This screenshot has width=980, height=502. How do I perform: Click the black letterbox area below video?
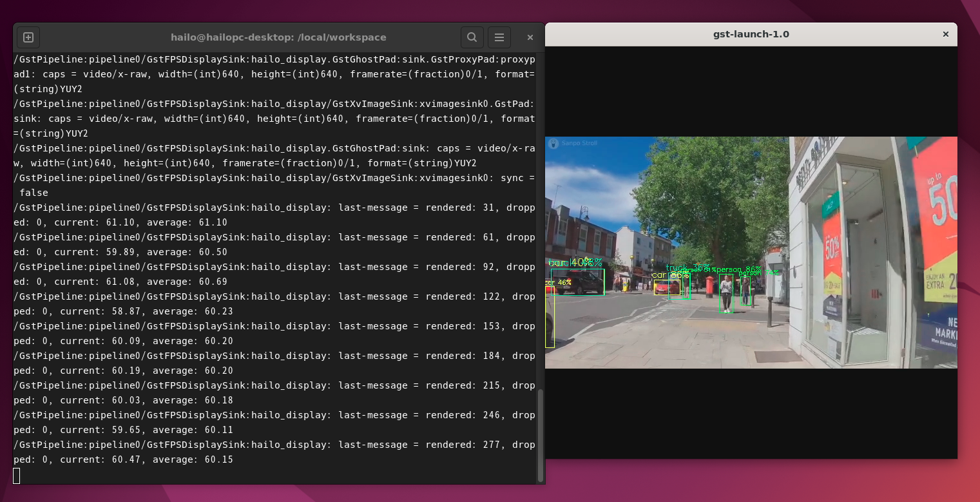(x=751, y=412)
